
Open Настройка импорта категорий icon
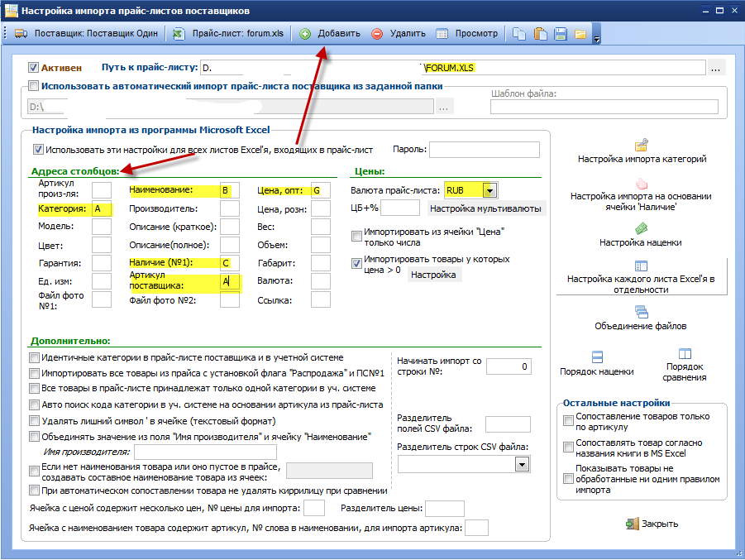(x=642, y=145)
